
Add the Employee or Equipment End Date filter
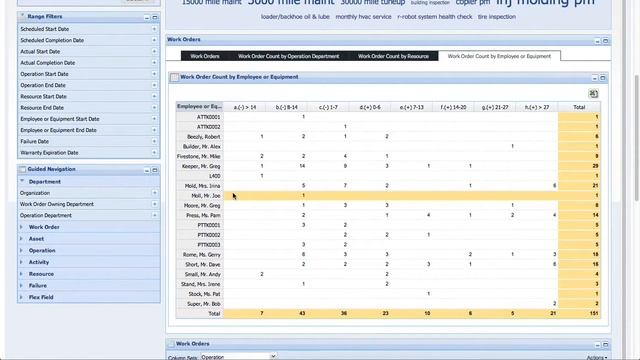click(x=154, y=130)
